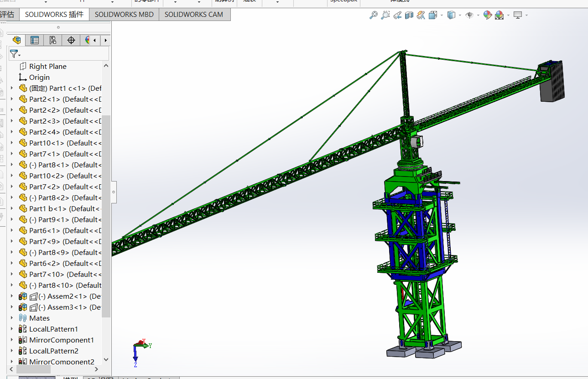Image resolution: width=588 pixels, height=379 pixels.
Task: Activate the Zoom to Area tool
Action: 385,15
